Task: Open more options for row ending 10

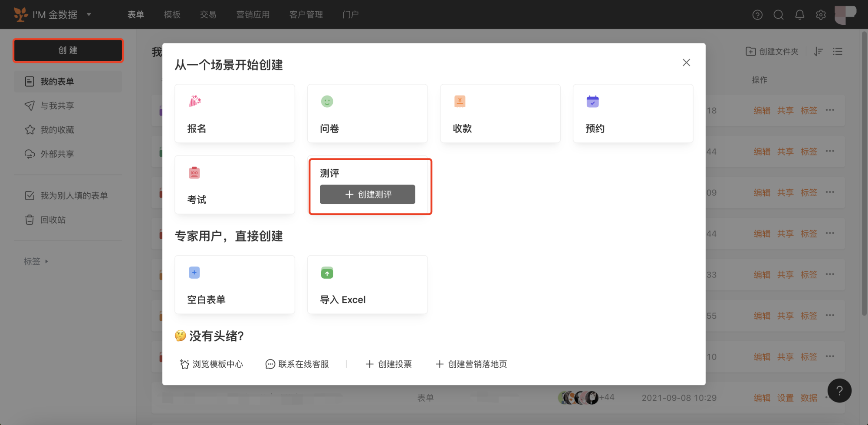Action: point(830,356)
